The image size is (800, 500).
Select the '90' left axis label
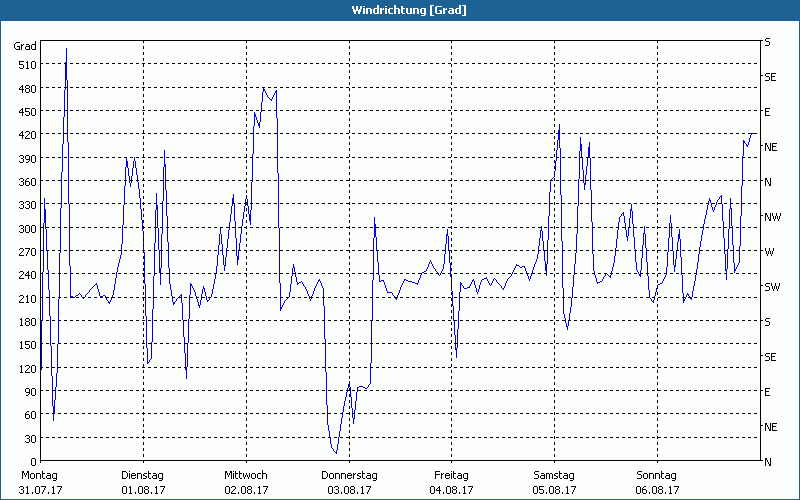pos(31,392)
